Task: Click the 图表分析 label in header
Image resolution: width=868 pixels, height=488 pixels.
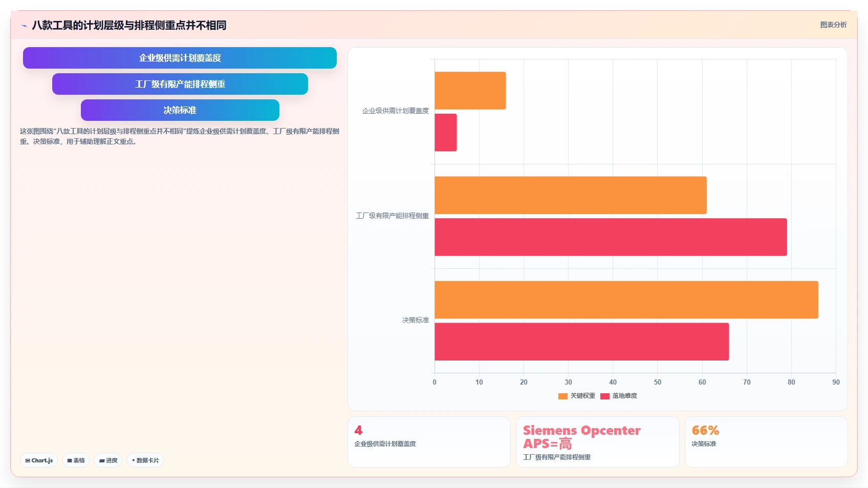Action: pyautogui.click(x=833, y=25)
